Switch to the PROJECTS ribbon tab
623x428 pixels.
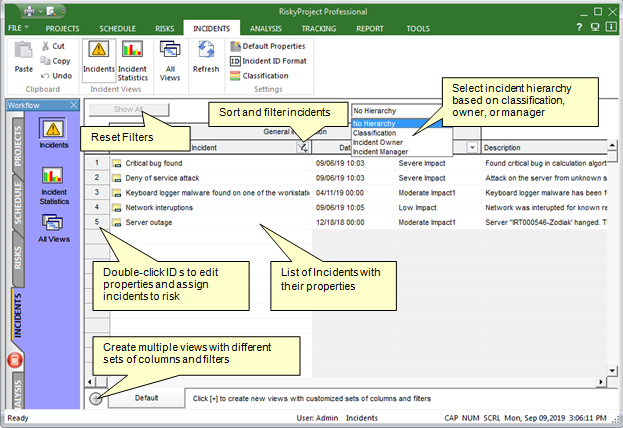pos(62,29)
